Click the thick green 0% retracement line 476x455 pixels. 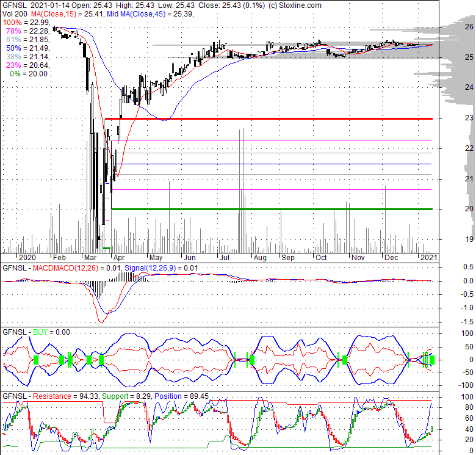click(x=272, y=209)
